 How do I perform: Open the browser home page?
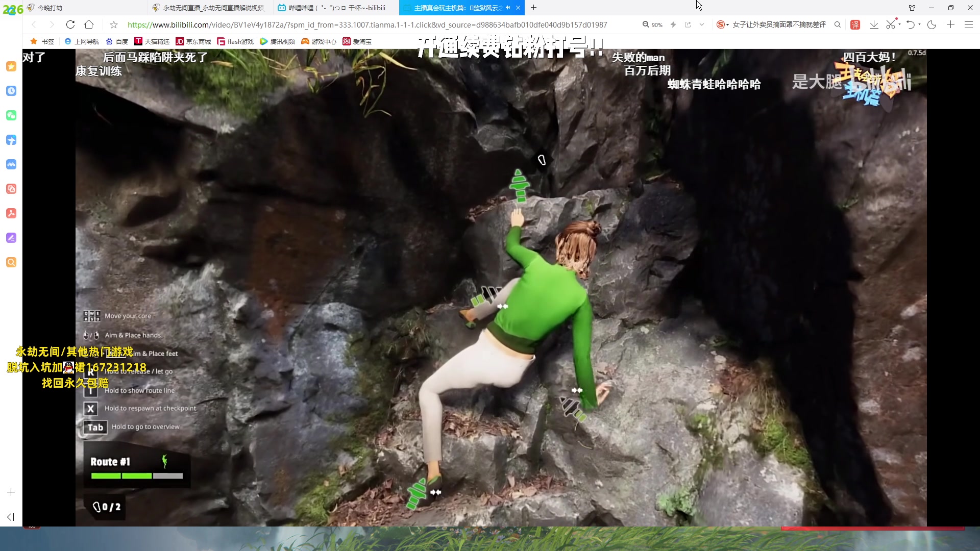tap(89, 24)
